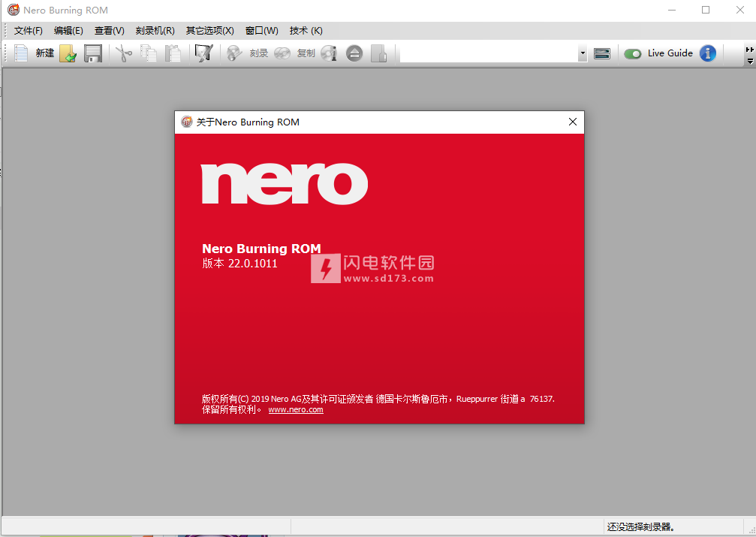
Task: Click the version text 22.0.1011
Action: coord(253,264)
